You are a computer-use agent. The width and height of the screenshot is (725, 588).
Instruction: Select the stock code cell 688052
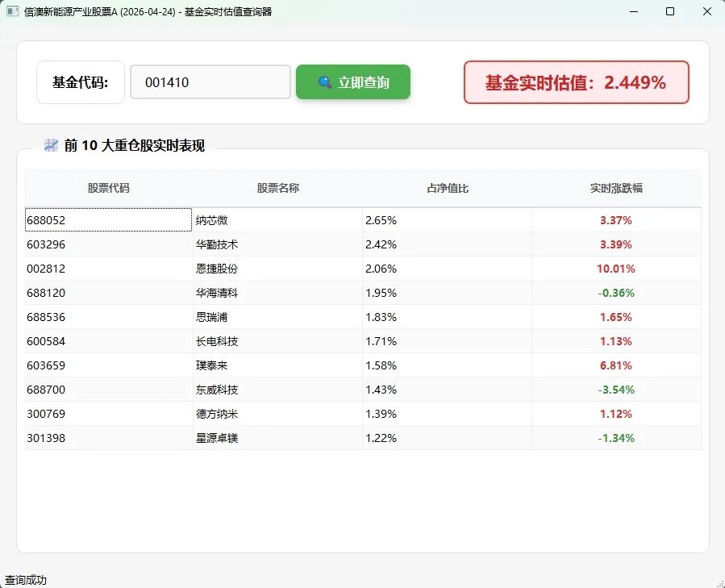click(x=108, y=220)
